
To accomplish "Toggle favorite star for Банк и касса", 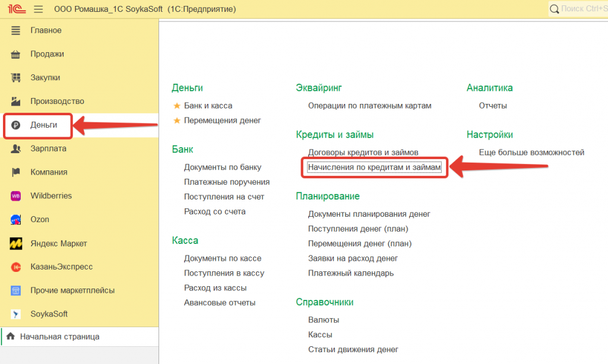I will coord(176,106).
